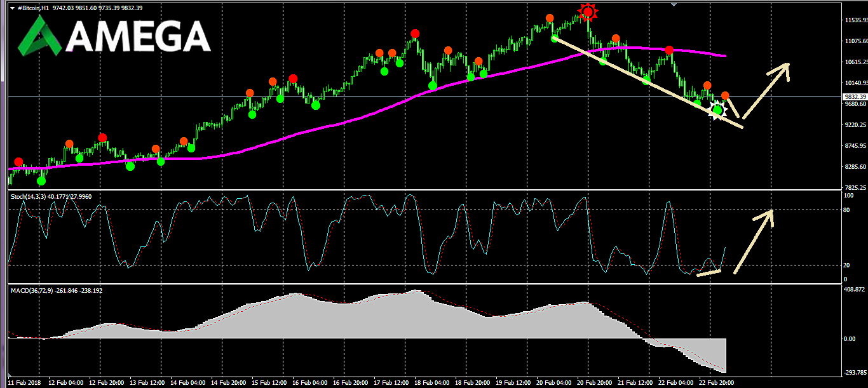Select the white starburst marker at the recent low

coord(718,110)
